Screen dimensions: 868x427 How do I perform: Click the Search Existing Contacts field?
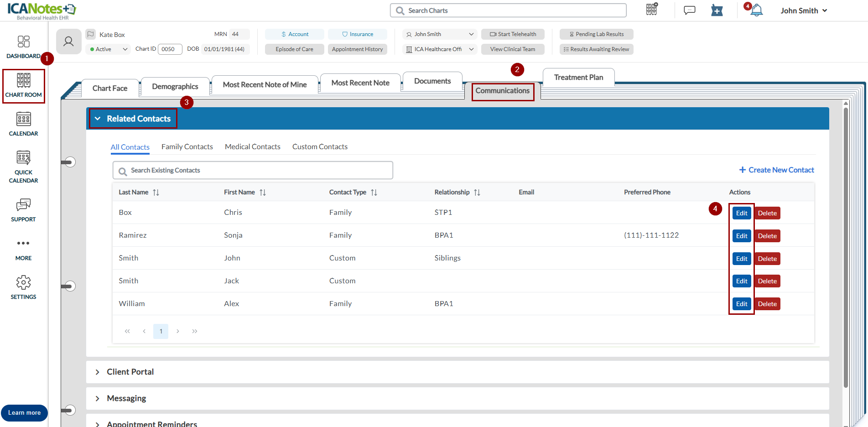(x=253, y=170)
